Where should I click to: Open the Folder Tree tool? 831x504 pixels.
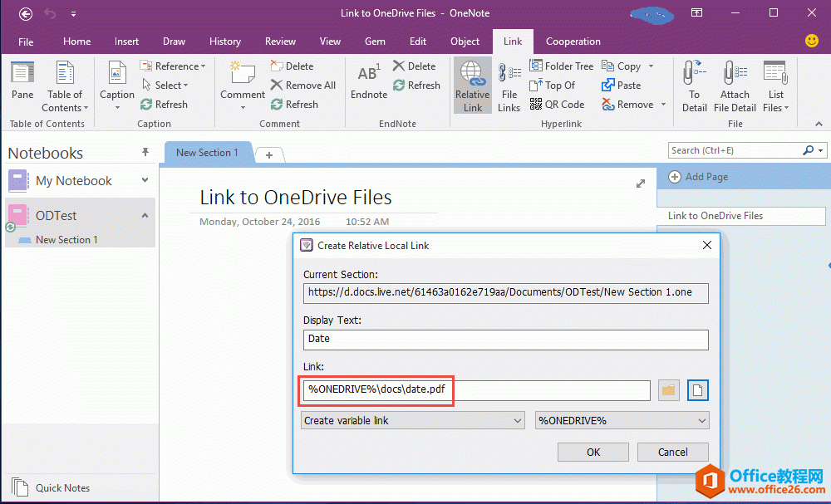pyautogui.click(x=562, y=66)
